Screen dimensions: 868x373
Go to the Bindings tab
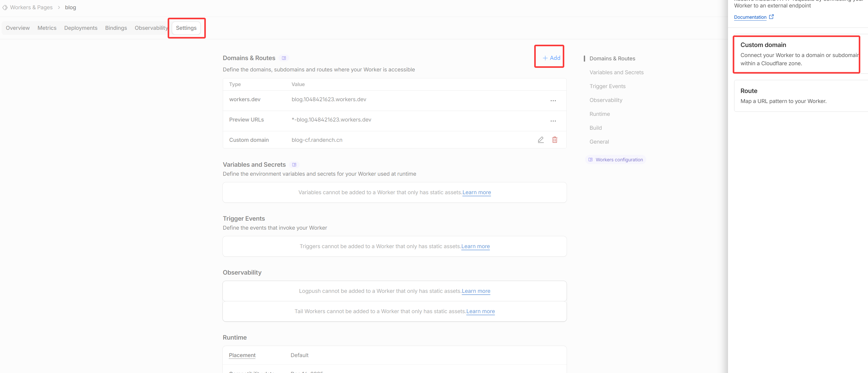point(116,28)
